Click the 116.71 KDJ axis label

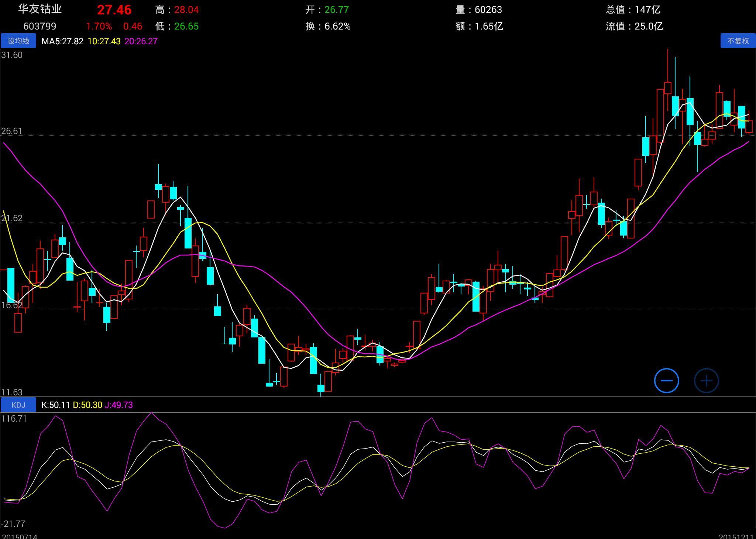coord(14,418)
